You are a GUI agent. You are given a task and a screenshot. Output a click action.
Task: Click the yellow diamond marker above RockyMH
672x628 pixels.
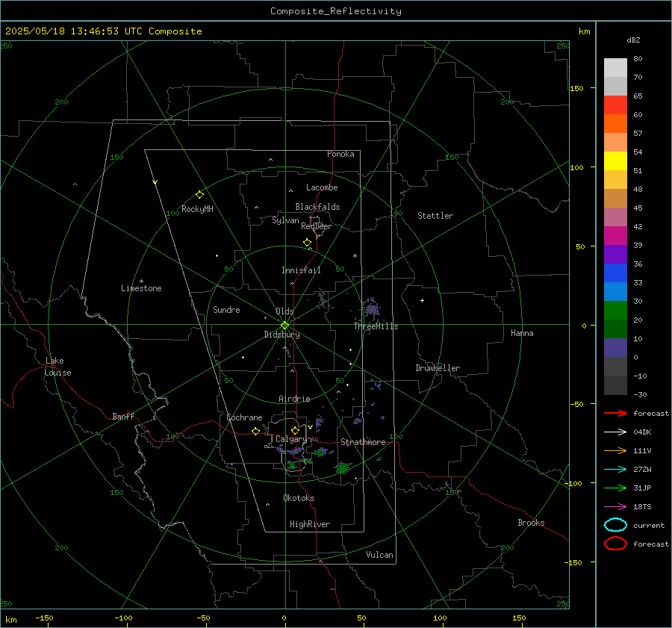click(x=199, y=195)
